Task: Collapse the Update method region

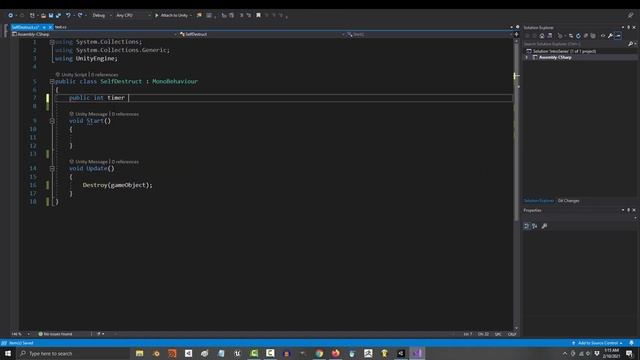Action: click(x=52, y=168)
